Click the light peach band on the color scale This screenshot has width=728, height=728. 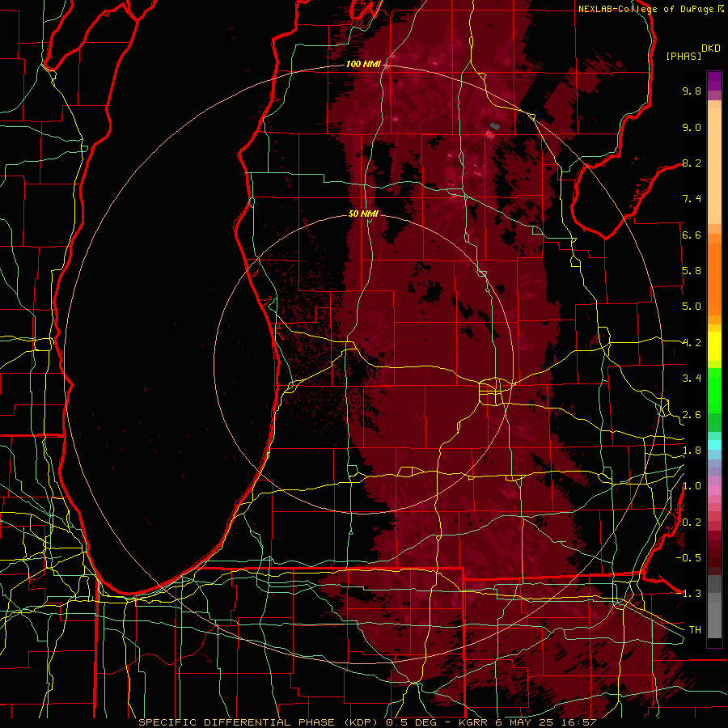click(714, 166)
